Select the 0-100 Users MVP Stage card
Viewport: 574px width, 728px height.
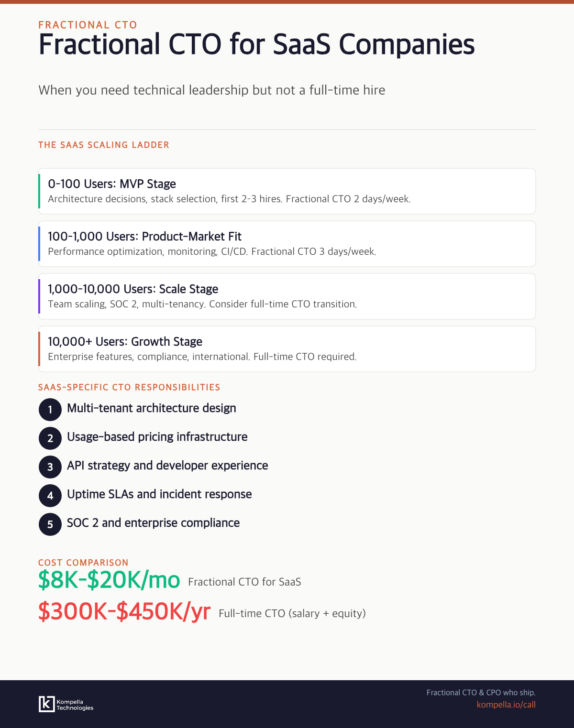[x=287, y=191]
